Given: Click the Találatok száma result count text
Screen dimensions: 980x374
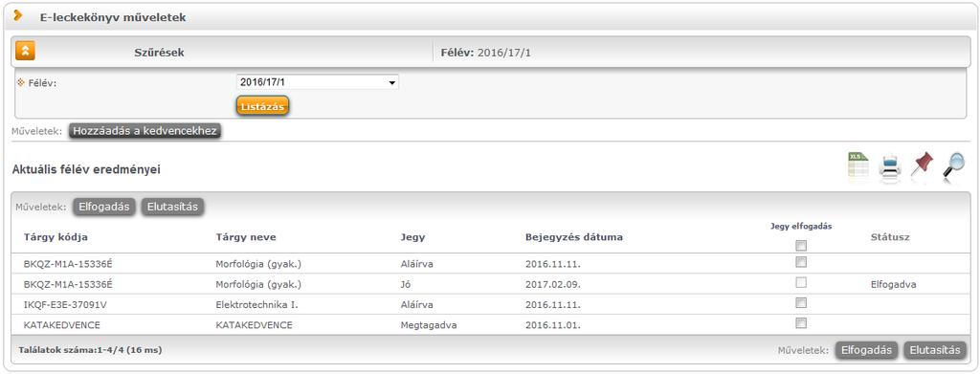Looking at the screenshot, I should (x=90, y=350).
